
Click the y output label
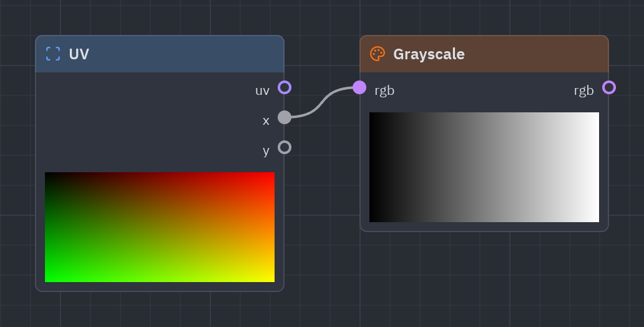tap(266, 151)
